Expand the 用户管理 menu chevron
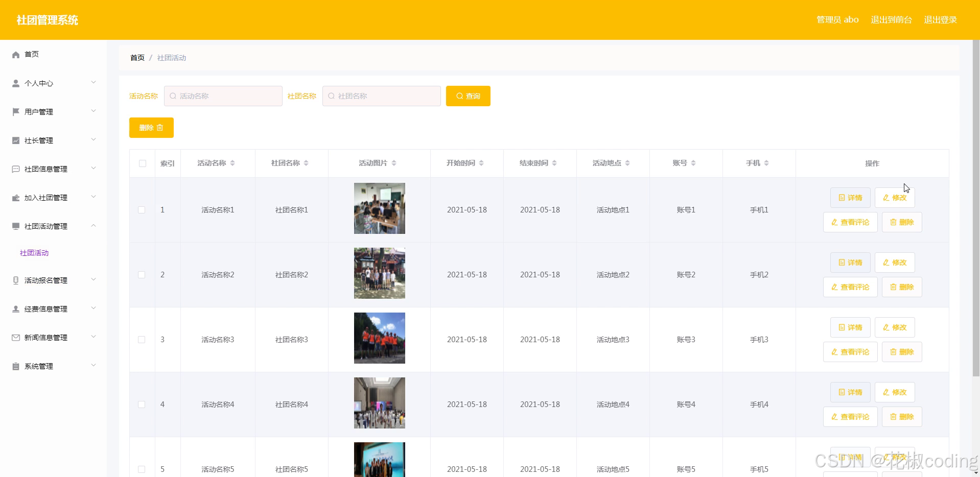 (x=94, y=111)
